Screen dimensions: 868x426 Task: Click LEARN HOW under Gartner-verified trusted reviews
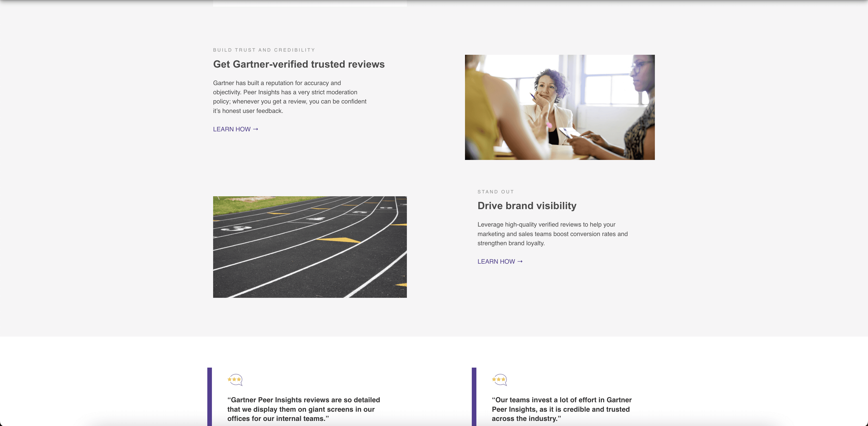[x=232, y=129]
